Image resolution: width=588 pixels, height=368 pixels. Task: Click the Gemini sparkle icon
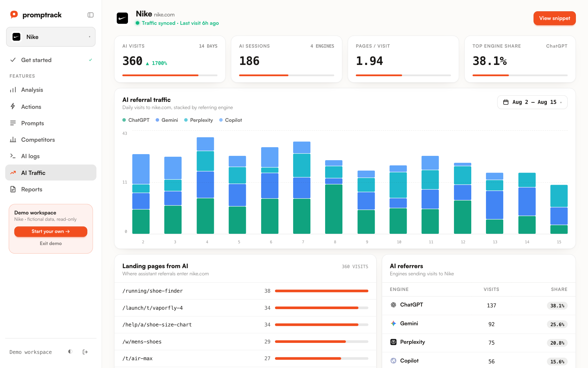click(393, 324)
